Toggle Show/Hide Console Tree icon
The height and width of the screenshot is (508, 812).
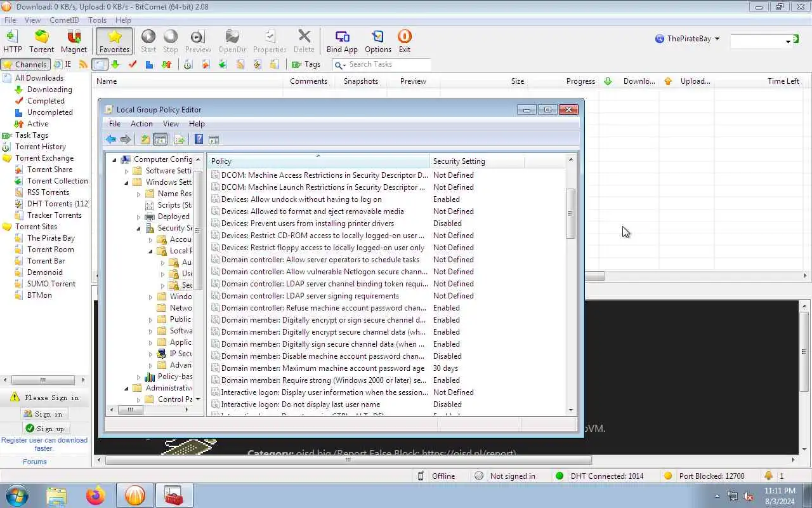pyautogui.click(x=160, y=140)
